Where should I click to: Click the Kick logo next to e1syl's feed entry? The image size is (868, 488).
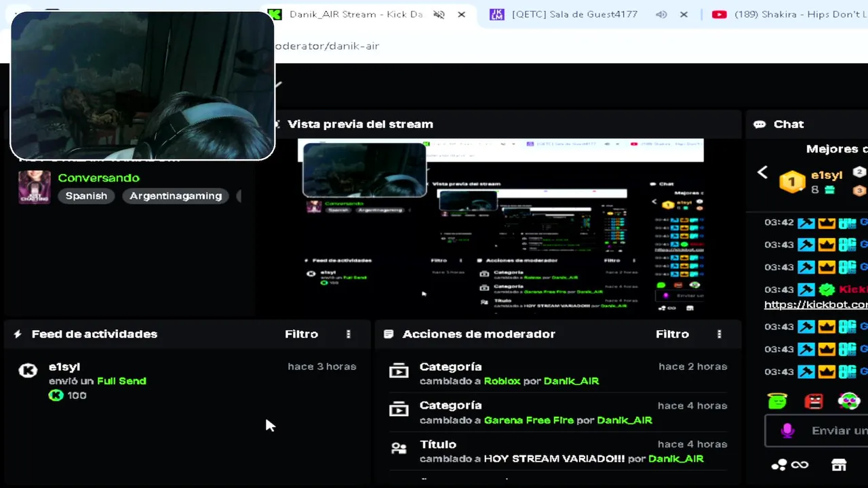point(28,370)
